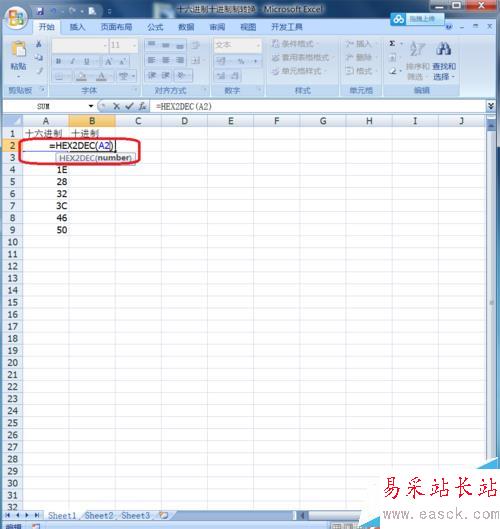Click the Cut scissors icon
The width and height of the screenshot is (500, 529).
tap(39, 44)
